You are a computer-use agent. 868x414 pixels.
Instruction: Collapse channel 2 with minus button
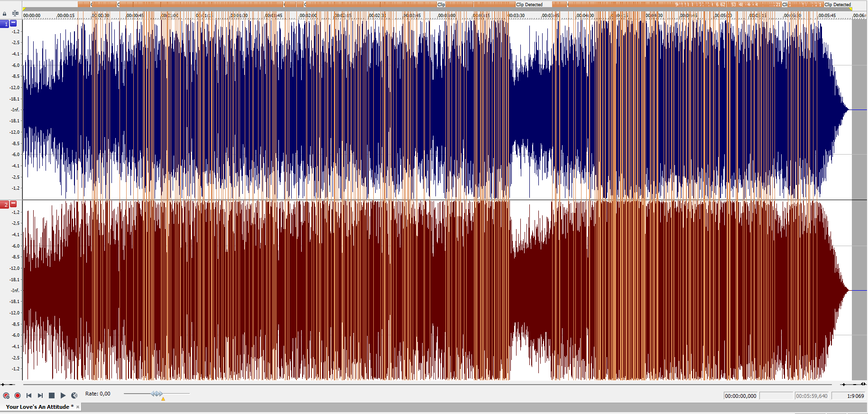(13, 204)
